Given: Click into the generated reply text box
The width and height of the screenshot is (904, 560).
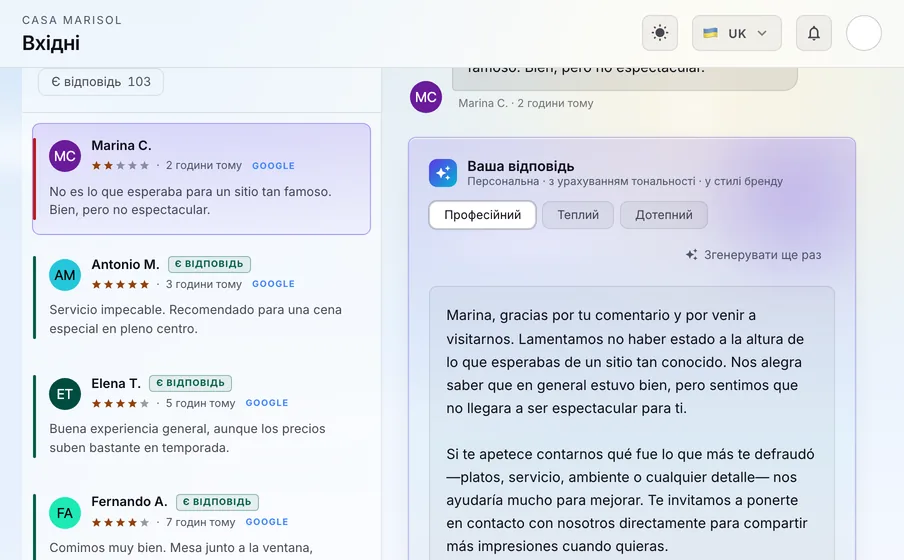Looking at the screenshot, I should pos(632,423).
